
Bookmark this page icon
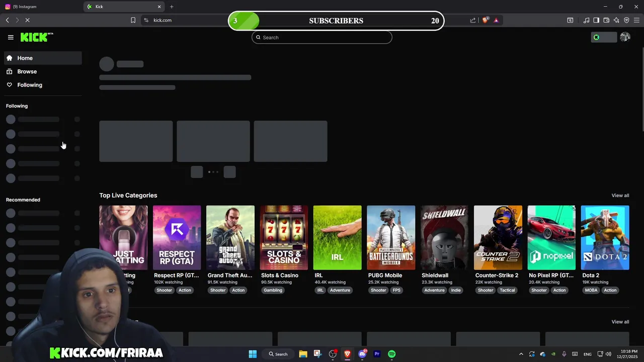coord(133,20)
